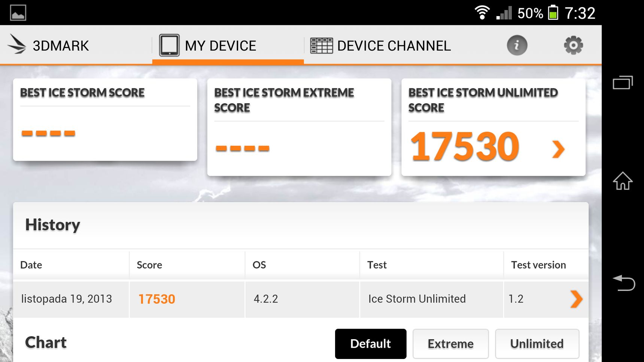Tap the large 17530 Unlimited score

pyautogui.click(x=465, y=147)
